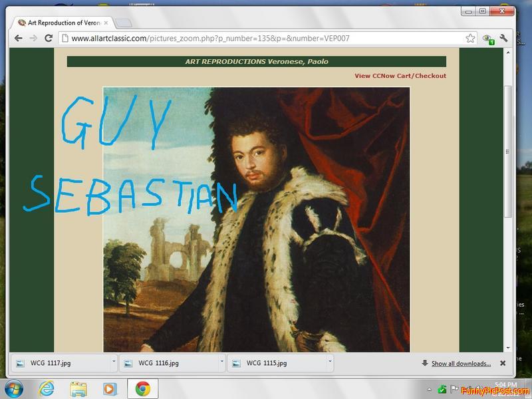Click View CCNow Cart/Checkout link

click(x=400, y=76)
